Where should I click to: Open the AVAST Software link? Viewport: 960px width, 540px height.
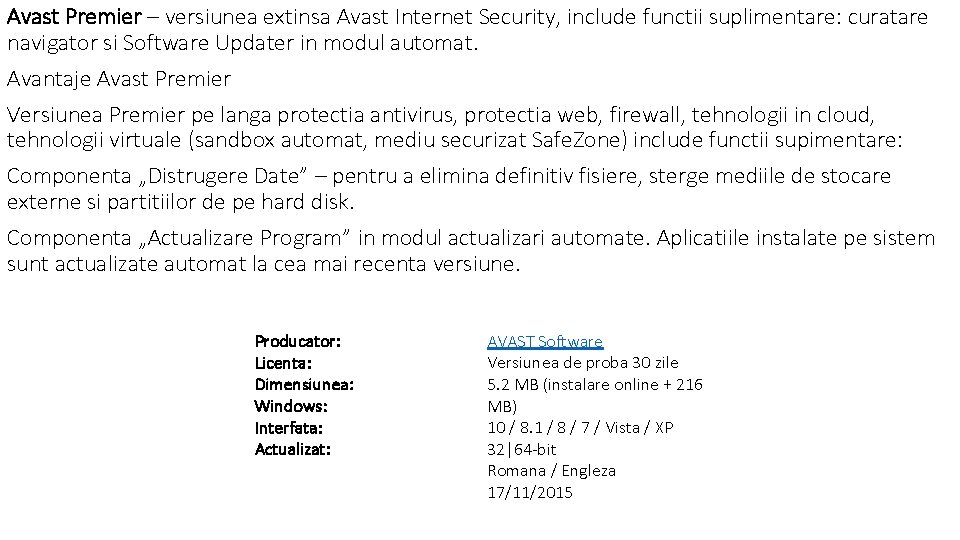(545, 341)
